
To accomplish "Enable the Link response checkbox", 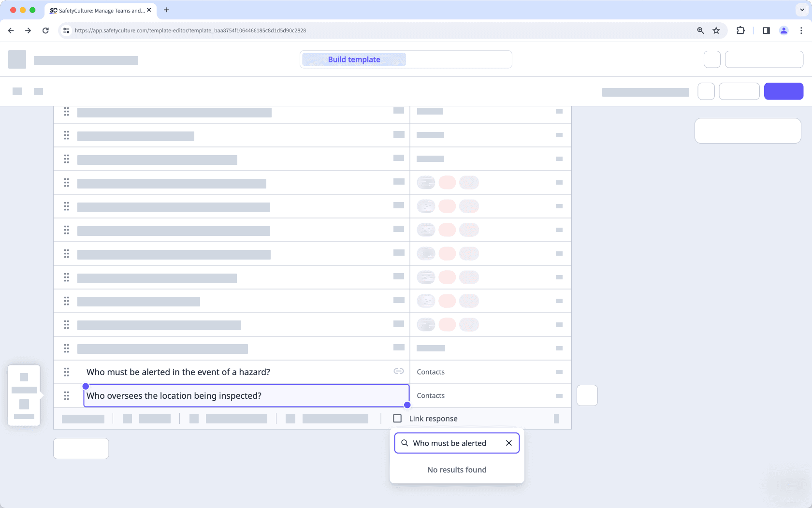I will 397,418.
